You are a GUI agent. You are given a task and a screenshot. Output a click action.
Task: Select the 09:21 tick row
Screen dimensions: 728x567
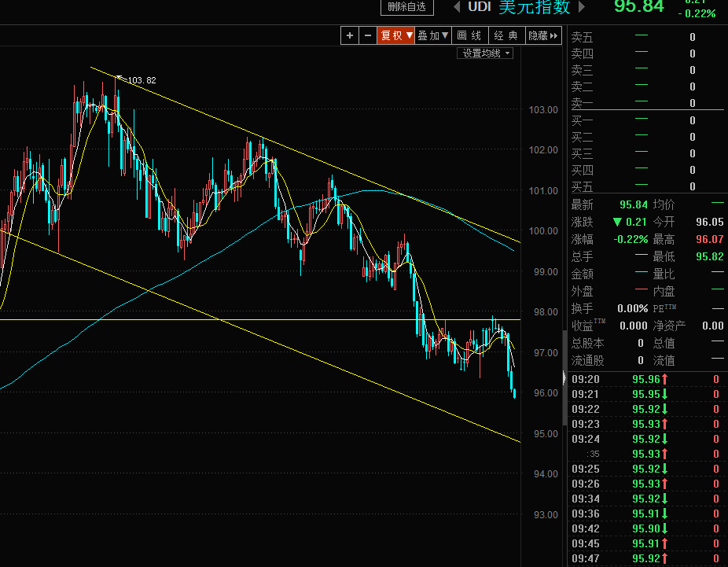pyautogui.click(x=645, y=394)
